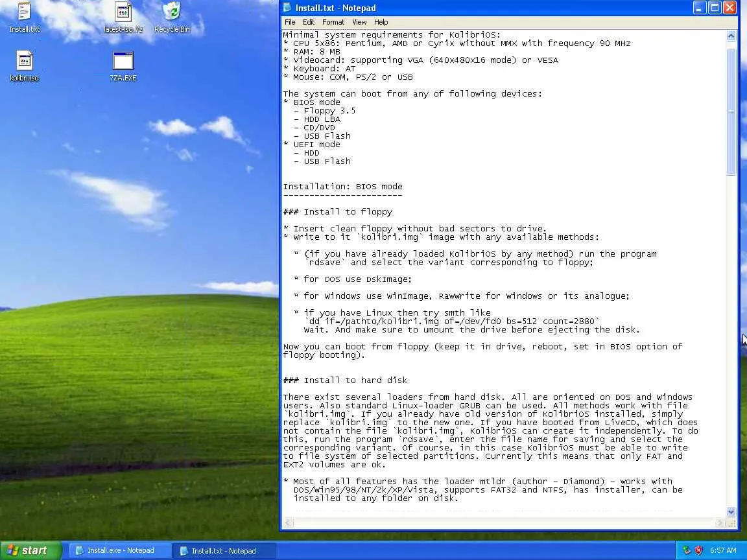Open the View menu in Notepad
The height and width of the screenshot is (560, 747).
pyautogui.click(x=359, y=22)
